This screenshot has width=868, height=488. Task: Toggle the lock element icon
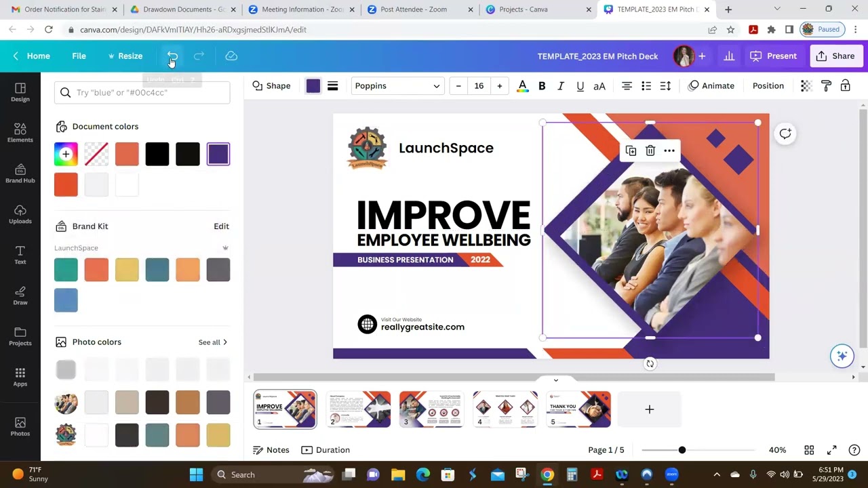846,86
